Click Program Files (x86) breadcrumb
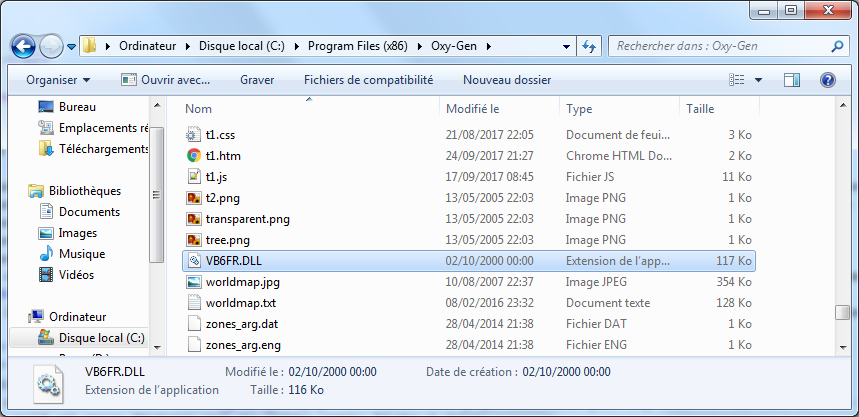Screen dimensions: 859x417 (358, 46)
